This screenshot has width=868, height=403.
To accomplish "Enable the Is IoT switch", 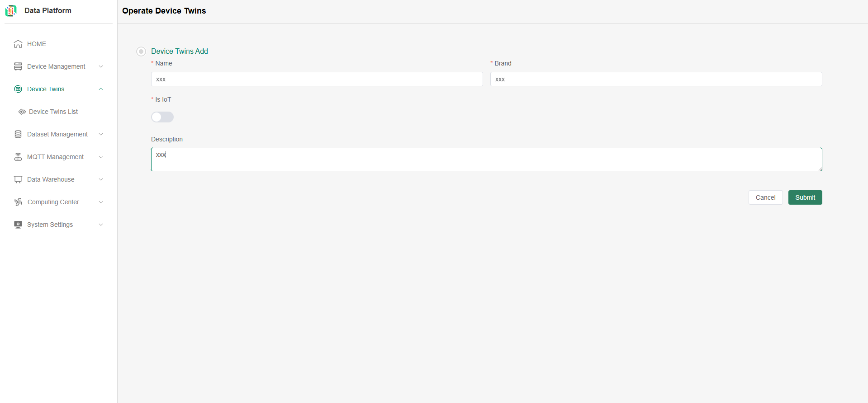I will coord(162,117).
